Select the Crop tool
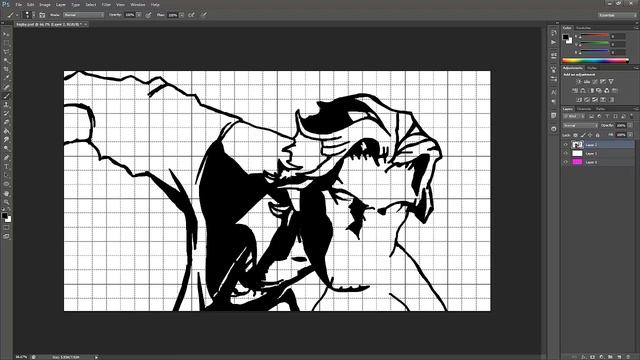This screenshot has width=640, height=360. [x=6, y=69]
